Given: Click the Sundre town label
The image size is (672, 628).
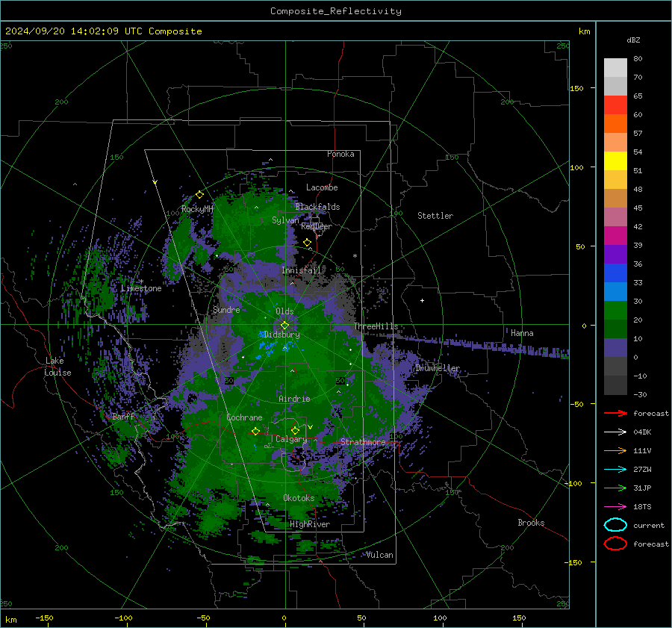Looking at the screenshot, I should (x=226, y=309).
